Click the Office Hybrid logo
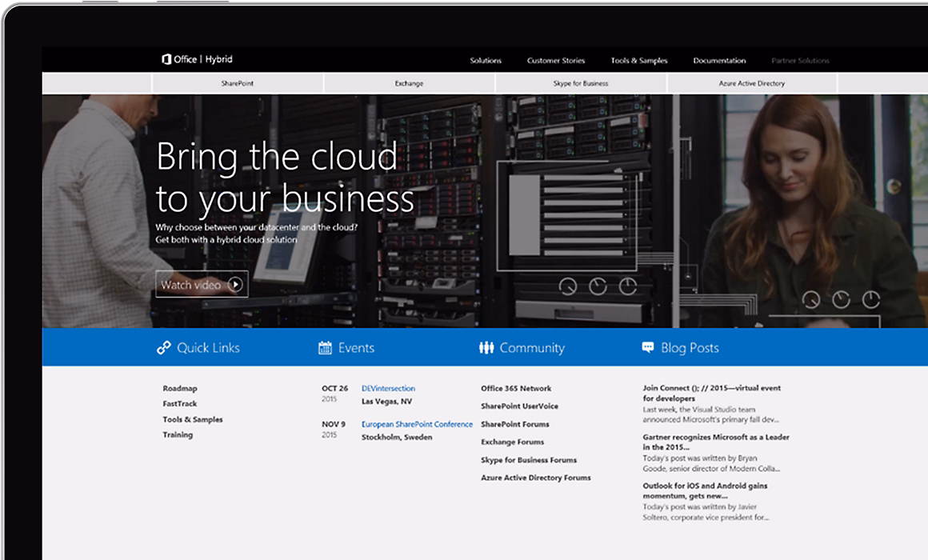Image resolution: width=928 pixels, height=560 pixels. click(x=196, y=59)
